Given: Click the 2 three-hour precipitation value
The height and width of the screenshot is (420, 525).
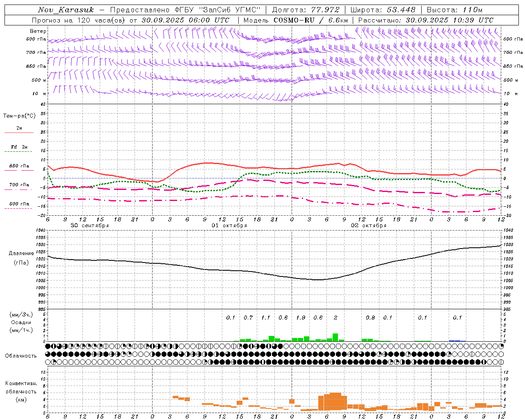Looking at the screenshot, I should (336, 317).
